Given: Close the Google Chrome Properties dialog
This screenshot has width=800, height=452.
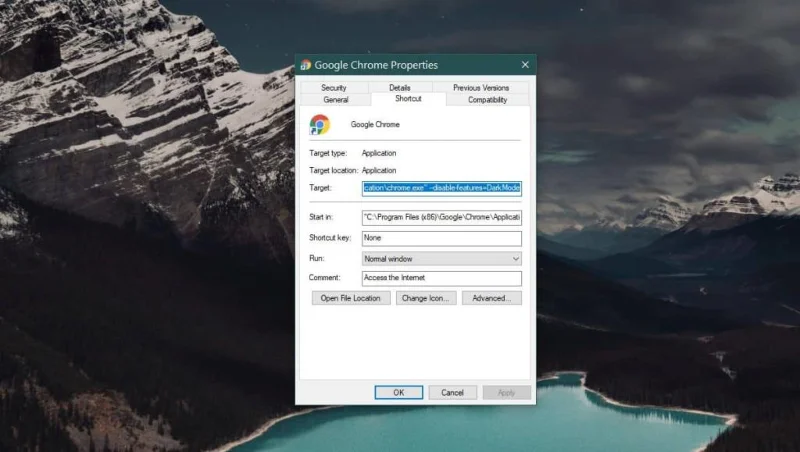Looking at the screenshot, I should (x=525, y=65).
